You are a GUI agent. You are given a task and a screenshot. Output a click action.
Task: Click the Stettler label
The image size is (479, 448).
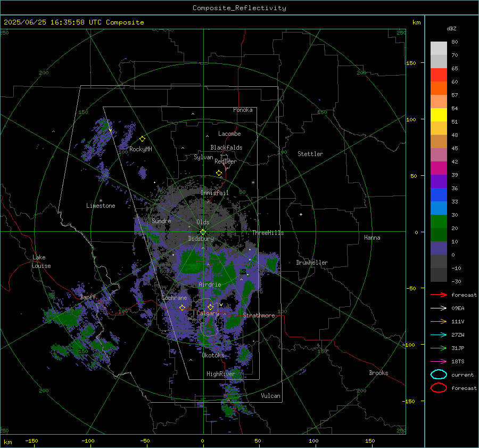click(x=310, y=154)
